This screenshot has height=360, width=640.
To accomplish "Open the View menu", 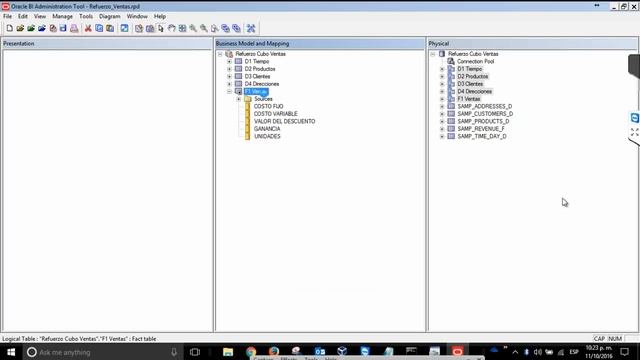I will [40, 16].
